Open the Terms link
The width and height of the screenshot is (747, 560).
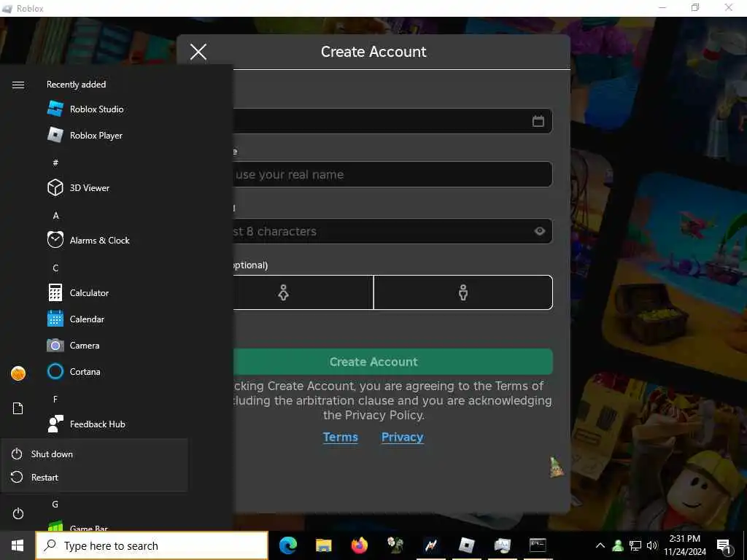coord(340,437)
